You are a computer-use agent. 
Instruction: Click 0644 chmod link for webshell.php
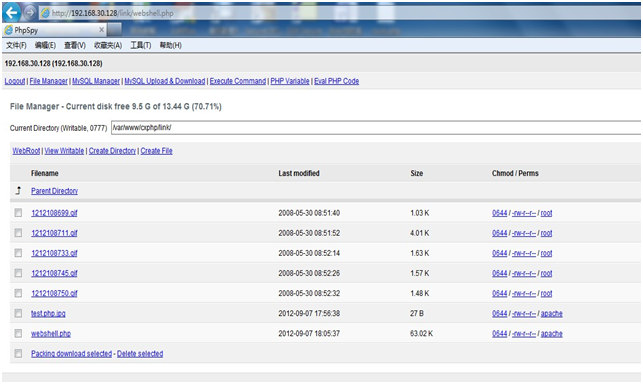coord(499,334)
